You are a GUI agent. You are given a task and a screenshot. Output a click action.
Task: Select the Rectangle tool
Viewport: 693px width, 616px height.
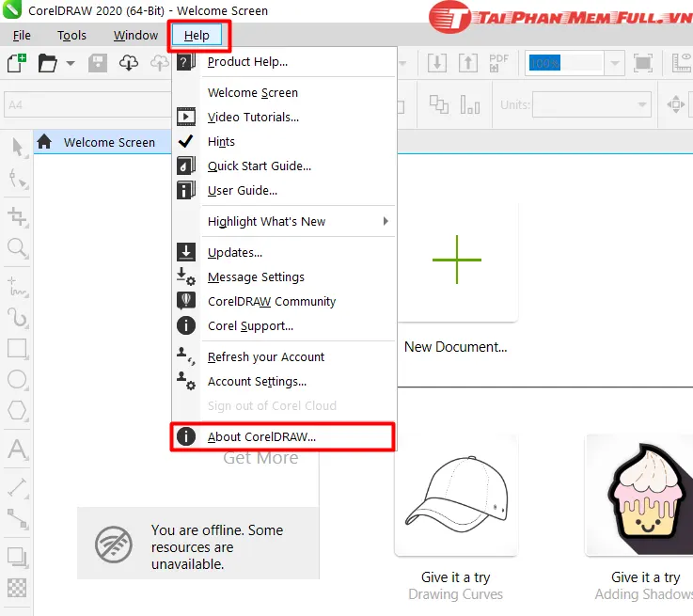(18, 348)
